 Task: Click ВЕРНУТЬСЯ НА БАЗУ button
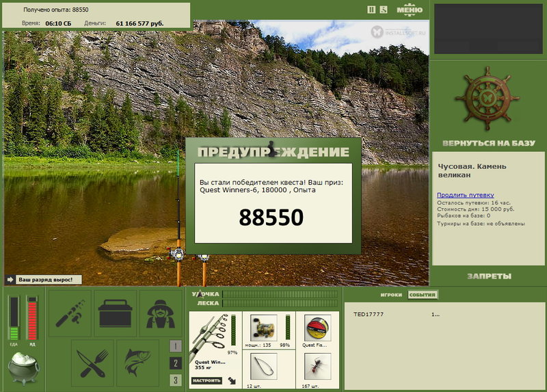pos(488,143)
